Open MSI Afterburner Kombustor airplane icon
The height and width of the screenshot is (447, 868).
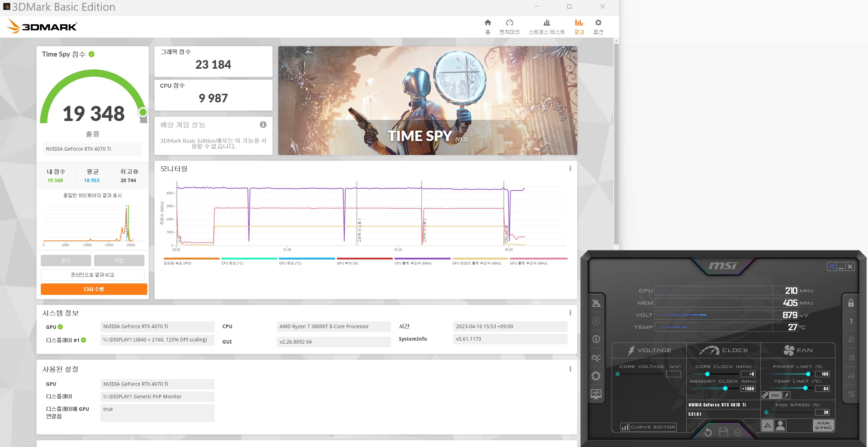click(596, 303)
